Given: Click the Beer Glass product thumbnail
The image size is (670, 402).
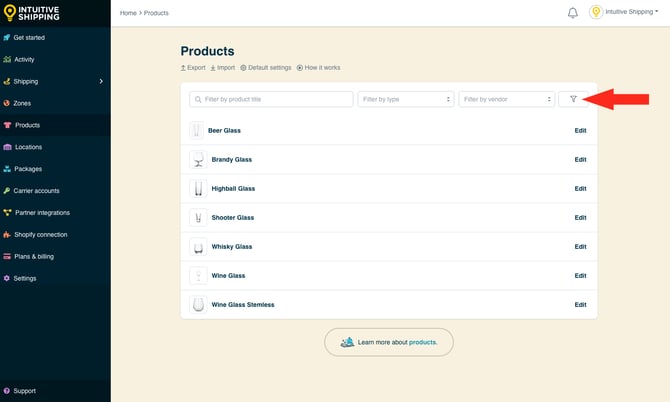Looking at the screenshot, I should point(197,130).
